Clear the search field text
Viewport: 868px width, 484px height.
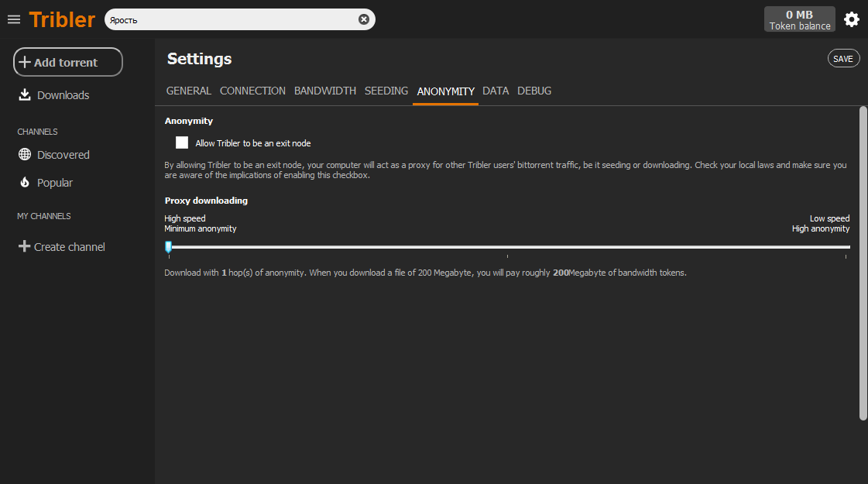click(364, 19)
